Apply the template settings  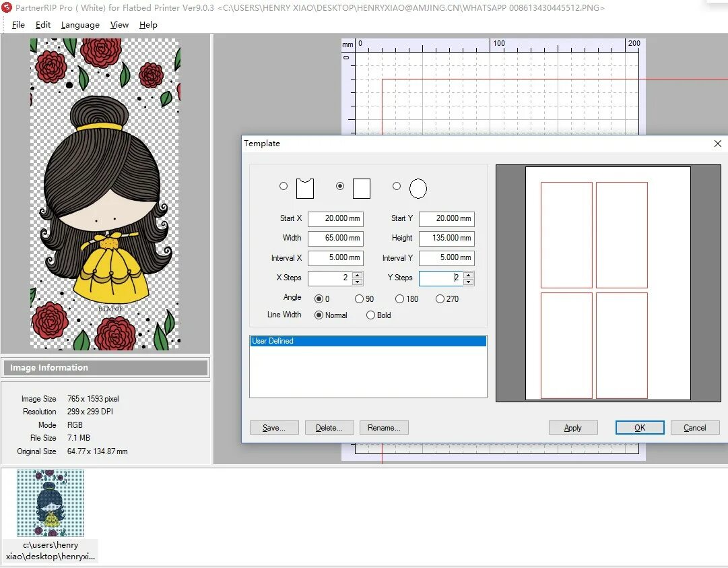coord(573,428)
